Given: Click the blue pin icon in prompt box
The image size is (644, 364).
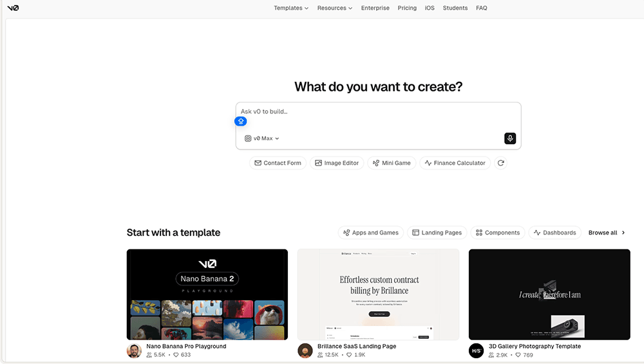Looking at the screenshot, I should [x=241, y=121].
